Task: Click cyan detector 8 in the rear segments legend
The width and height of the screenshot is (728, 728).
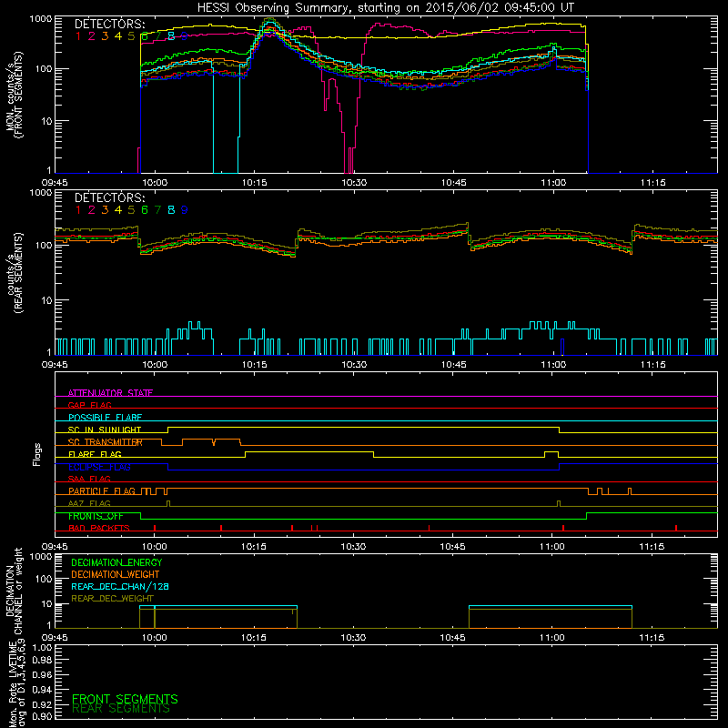Action: (x=171, y=210)
